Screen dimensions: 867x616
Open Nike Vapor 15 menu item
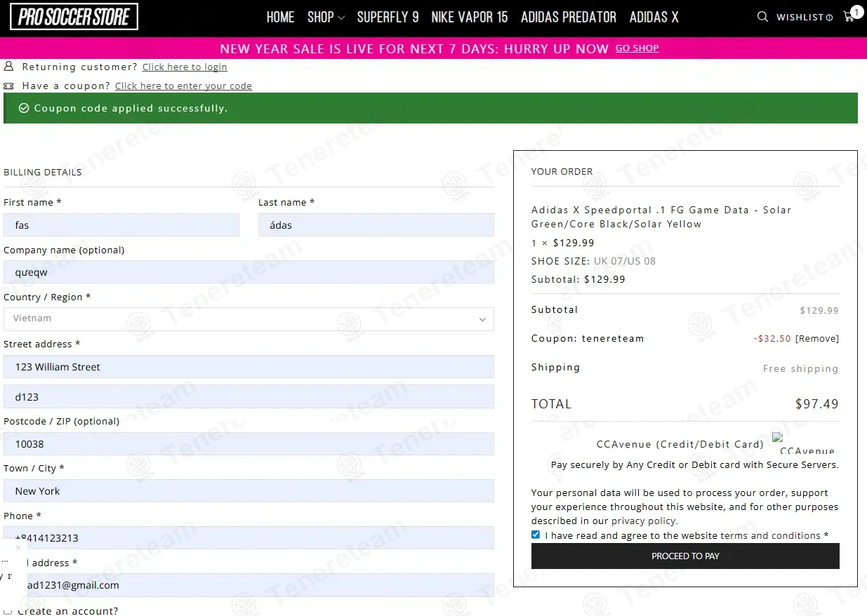click(x=469, y=18)
